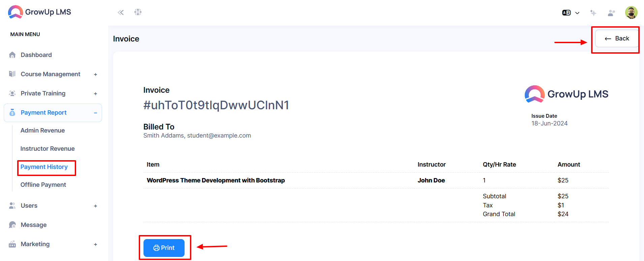Open the users icon in top bar
The width and height of the screenshot is (644, 261).
611,13
